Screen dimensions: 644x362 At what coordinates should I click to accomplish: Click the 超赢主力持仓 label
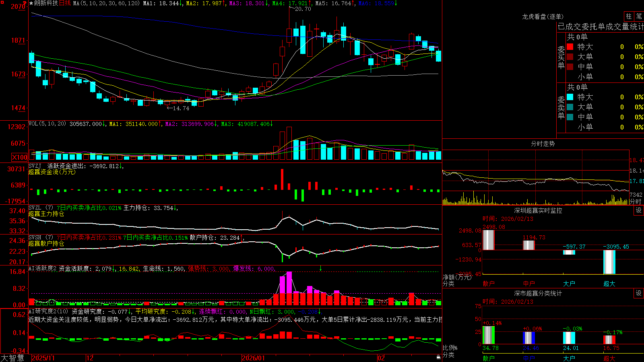(46, 214)
